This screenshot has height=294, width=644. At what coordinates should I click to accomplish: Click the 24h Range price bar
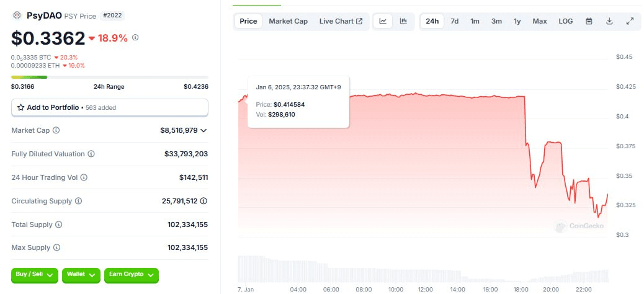(x=110, y=77)
